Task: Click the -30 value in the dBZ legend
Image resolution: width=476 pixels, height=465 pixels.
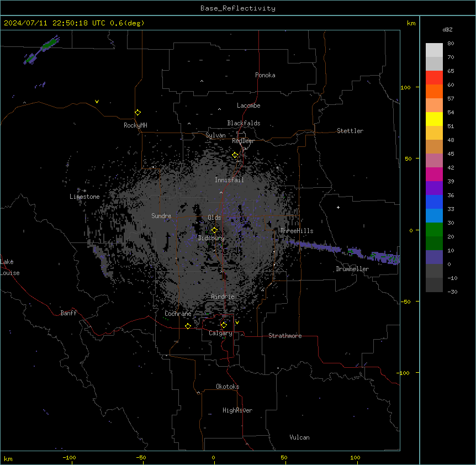Action: (x=452, y=292)
